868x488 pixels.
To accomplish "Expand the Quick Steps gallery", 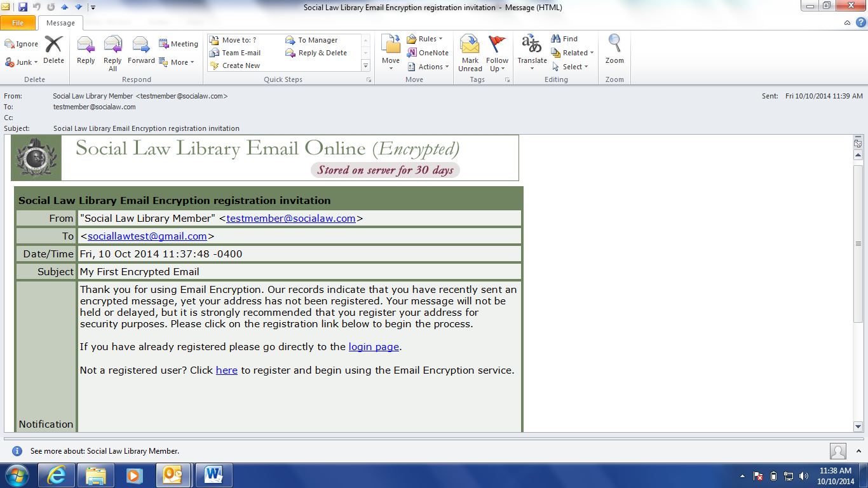I will coord(365,65).
